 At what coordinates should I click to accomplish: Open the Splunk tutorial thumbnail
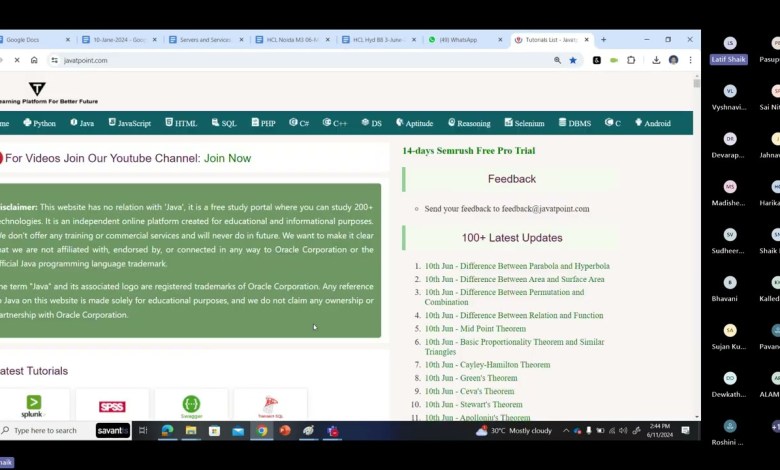click(x=33, y=406)
